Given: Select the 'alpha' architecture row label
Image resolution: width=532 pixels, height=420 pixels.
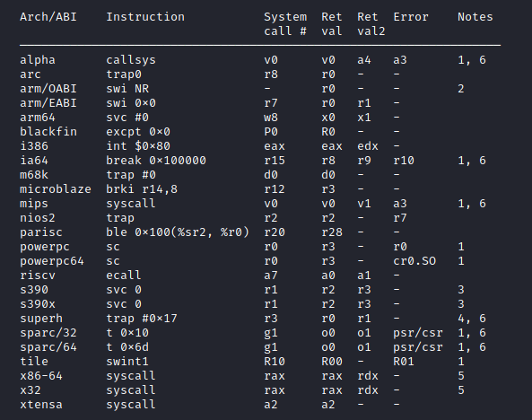Looking at the screenshot, I should coord(38,60).
